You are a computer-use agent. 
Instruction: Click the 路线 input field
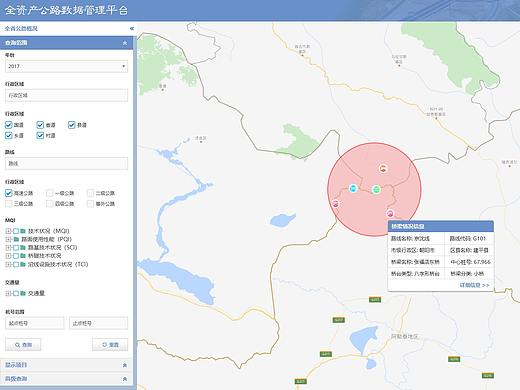(x=66, y=164)
